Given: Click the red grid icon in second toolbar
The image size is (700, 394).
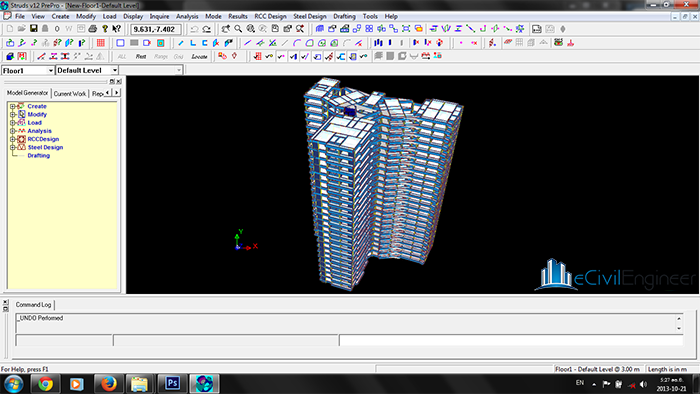Looking at the screenshot, I should (x=100, y=43).
